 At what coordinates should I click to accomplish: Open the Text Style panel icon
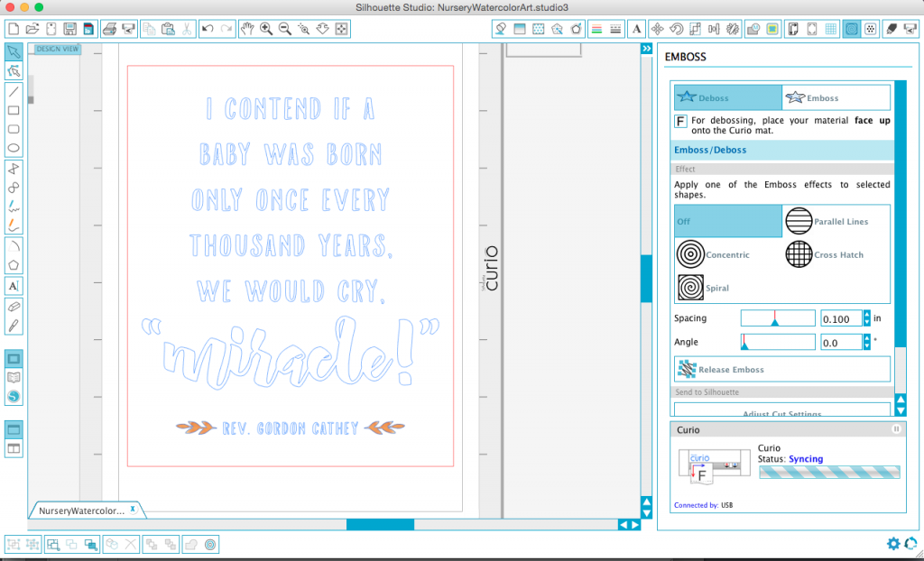click(636, 29)
